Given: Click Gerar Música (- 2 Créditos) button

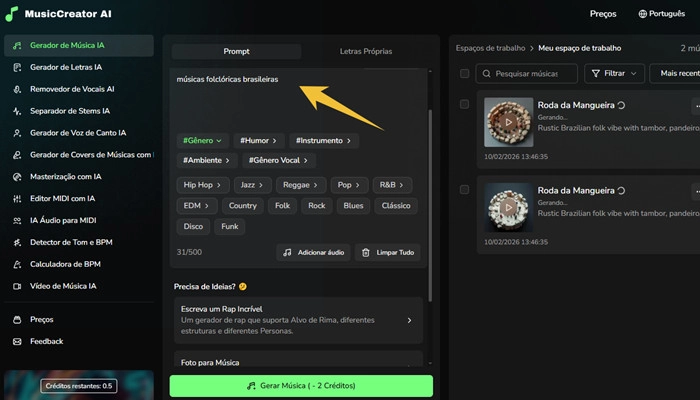Looking at the screenshot, I should tap(301, 386).
